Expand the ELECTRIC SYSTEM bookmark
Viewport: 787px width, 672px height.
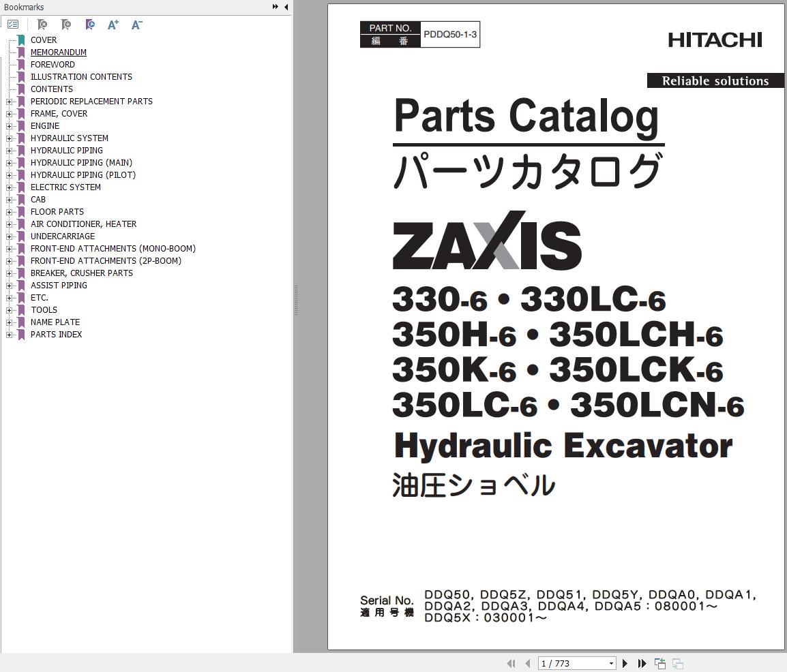(9, 187)
